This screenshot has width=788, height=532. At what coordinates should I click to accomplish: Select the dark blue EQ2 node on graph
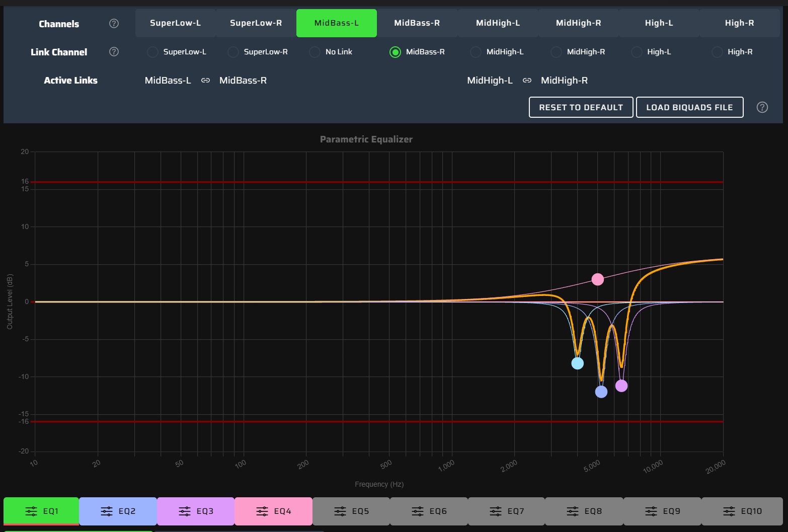(601, 392)
